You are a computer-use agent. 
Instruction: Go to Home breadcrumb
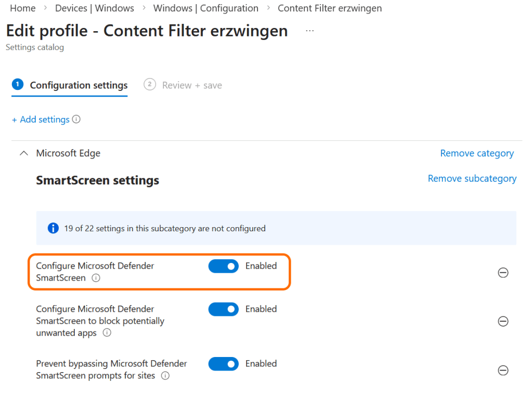(x=23, y=8)
